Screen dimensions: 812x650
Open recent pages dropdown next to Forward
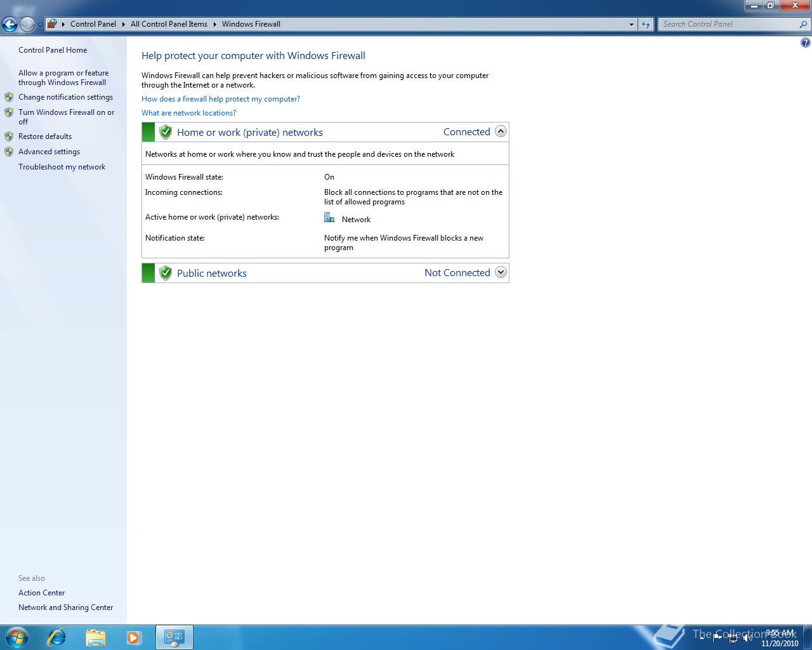pyautogui.click(x=40, y=25)
